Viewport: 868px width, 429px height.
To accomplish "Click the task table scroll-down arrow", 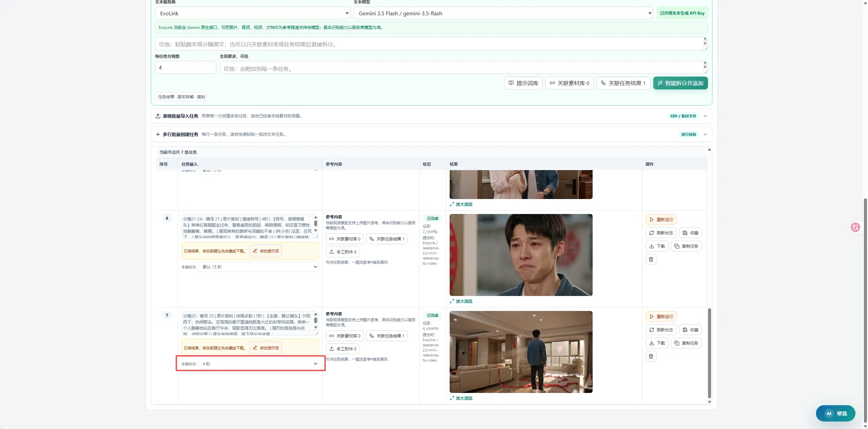I will pos(709,402).
